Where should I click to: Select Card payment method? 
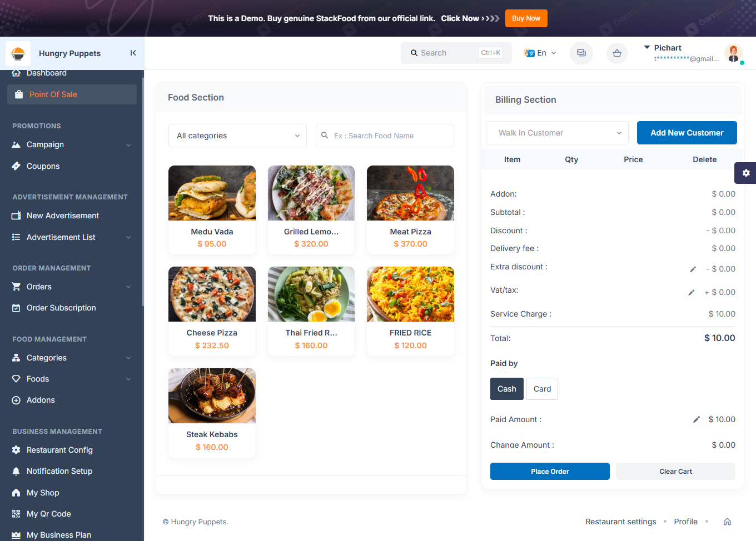click(x=542, y=389)
